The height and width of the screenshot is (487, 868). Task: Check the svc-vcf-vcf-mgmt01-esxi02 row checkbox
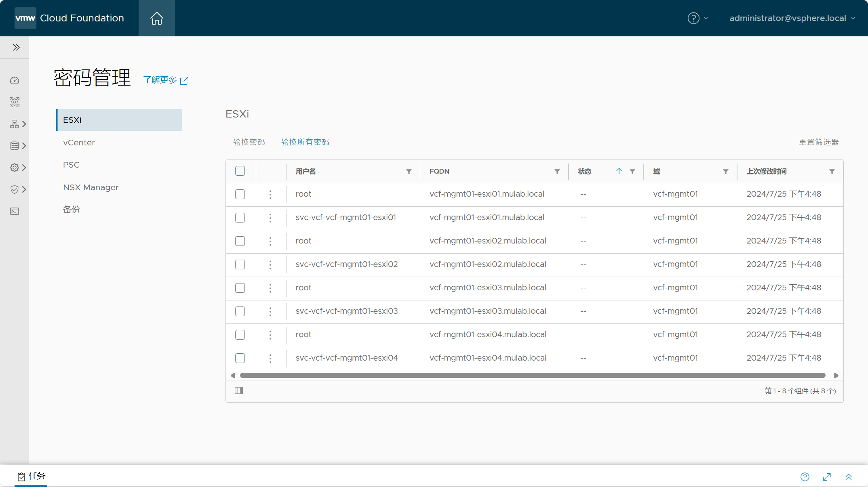pyautogui.click(x=240, y=264)
